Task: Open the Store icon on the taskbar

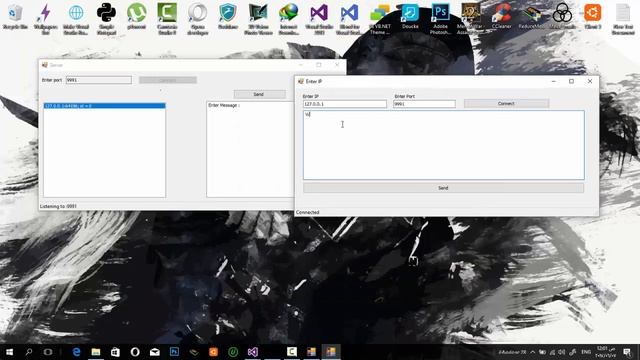Action: tap(116, 352)
